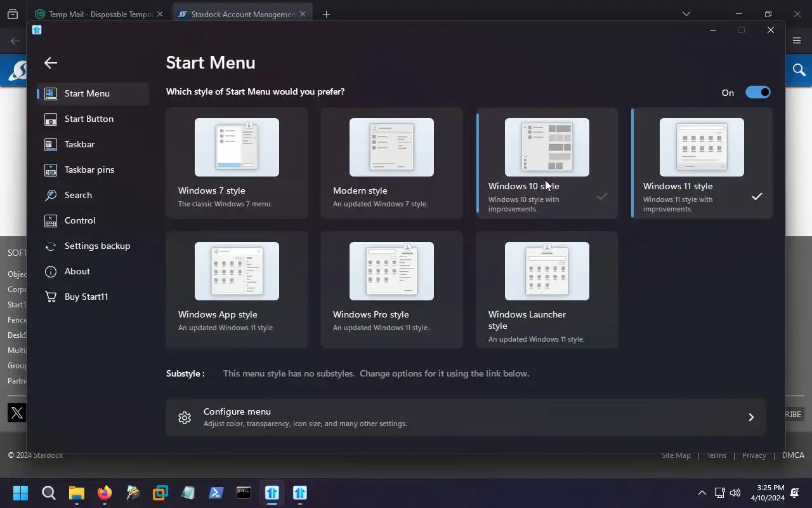Open the Control settings section
812x508 pixels.
pos(93,220)
